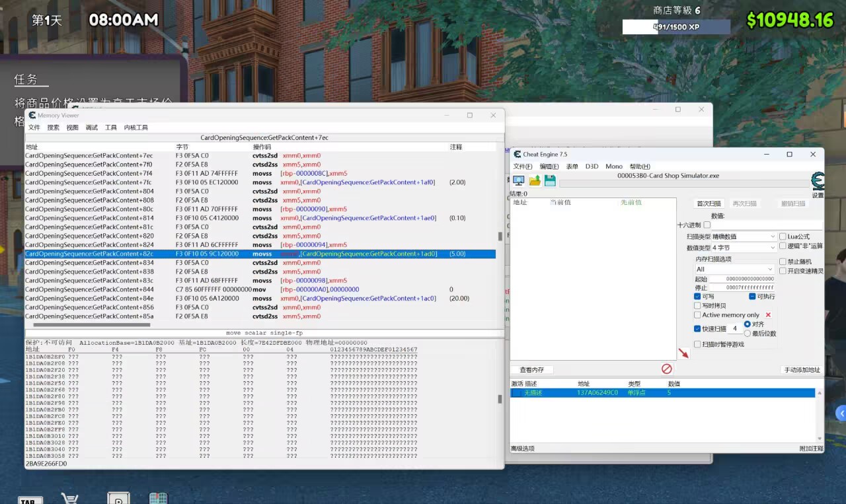Uncheck the 可写 writable checkbox
The height and width of the screenshot is (504, 846).
click(x=697, y=297)
